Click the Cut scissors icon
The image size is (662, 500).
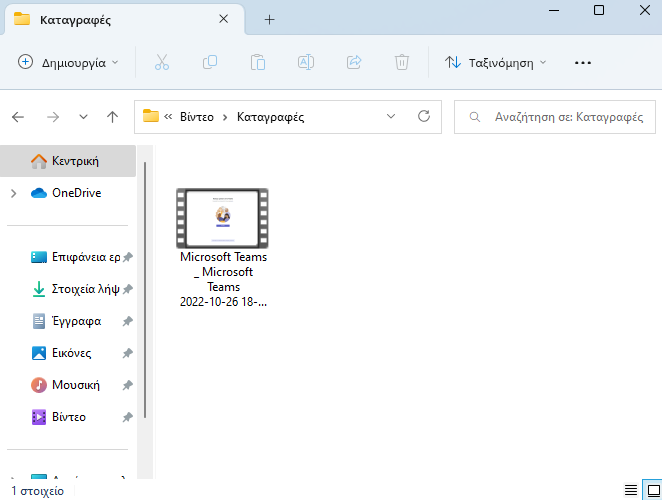coord(162,62)
